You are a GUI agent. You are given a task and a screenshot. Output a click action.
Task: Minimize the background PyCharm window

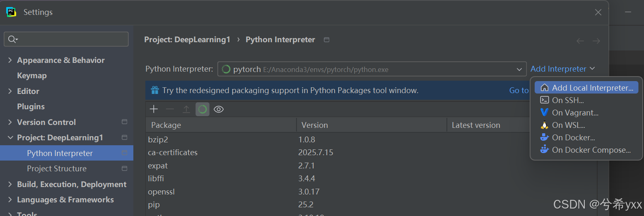(628, 12)
